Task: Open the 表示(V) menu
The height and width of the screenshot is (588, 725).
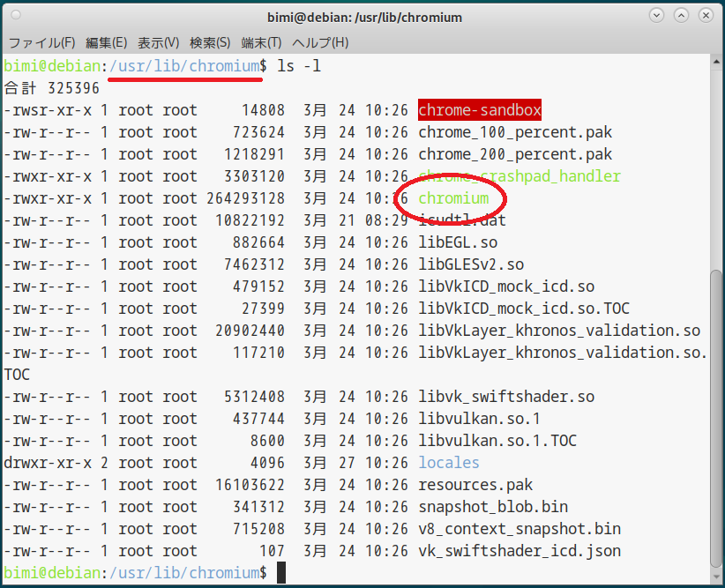Action: pos(158,42)
